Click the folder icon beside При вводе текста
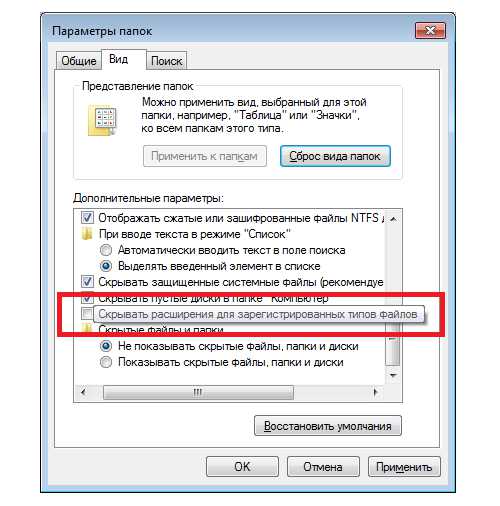 87,234
